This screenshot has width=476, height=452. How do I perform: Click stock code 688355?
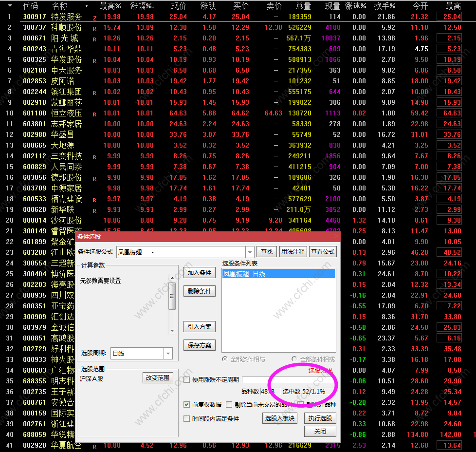pos(35,381)
